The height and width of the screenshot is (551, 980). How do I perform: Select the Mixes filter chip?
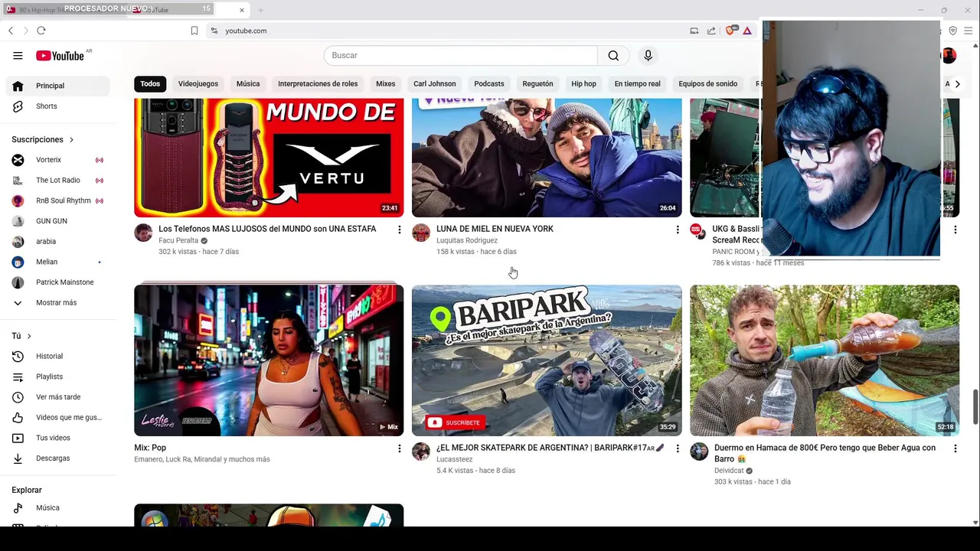[x=386, y=84]
